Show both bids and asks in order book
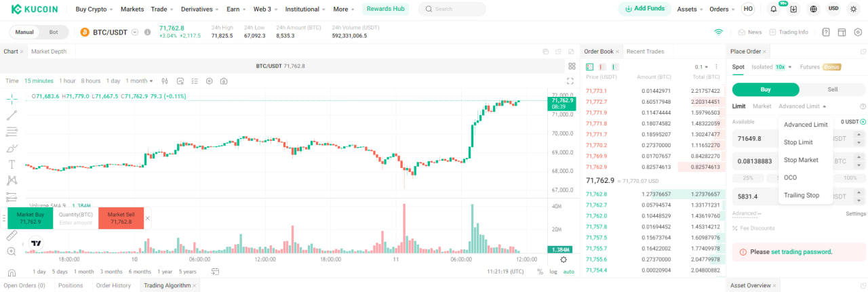The height and width of the screenshot is (292, 868). [x=589, y=67]
